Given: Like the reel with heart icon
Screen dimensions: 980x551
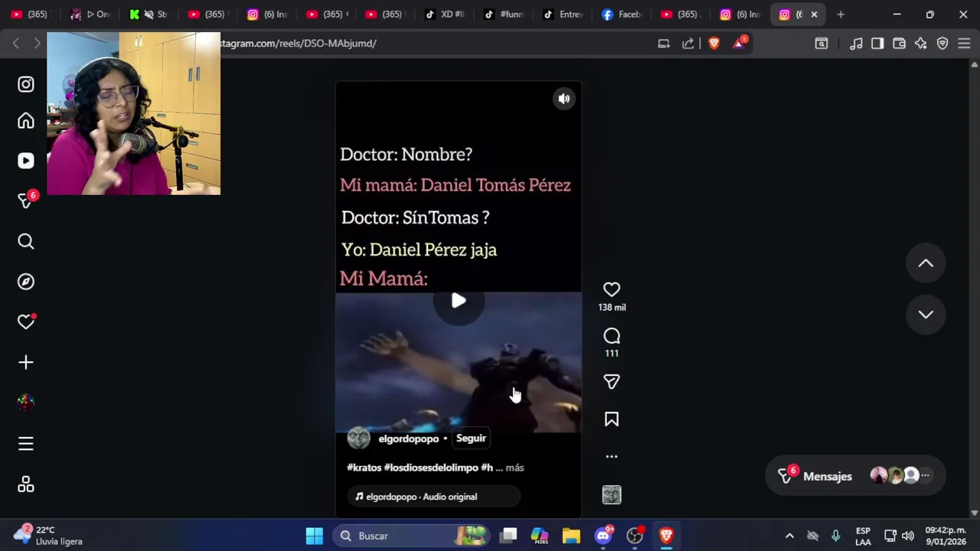Looking at the screenshot, I should coord(611,289).
